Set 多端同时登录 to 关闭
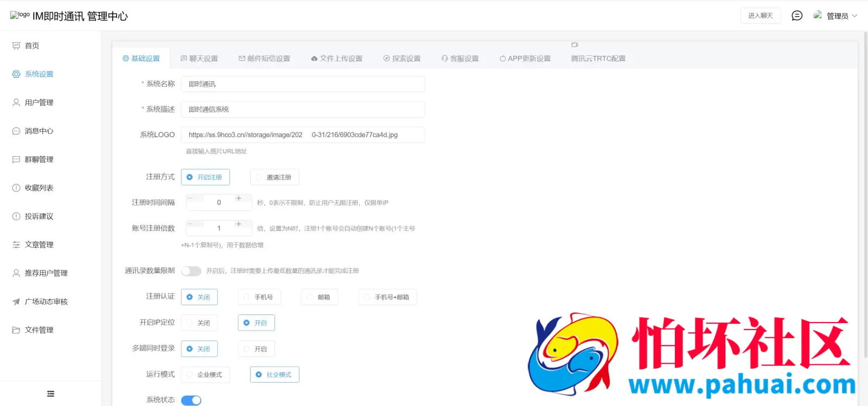 tap(199, 349)
